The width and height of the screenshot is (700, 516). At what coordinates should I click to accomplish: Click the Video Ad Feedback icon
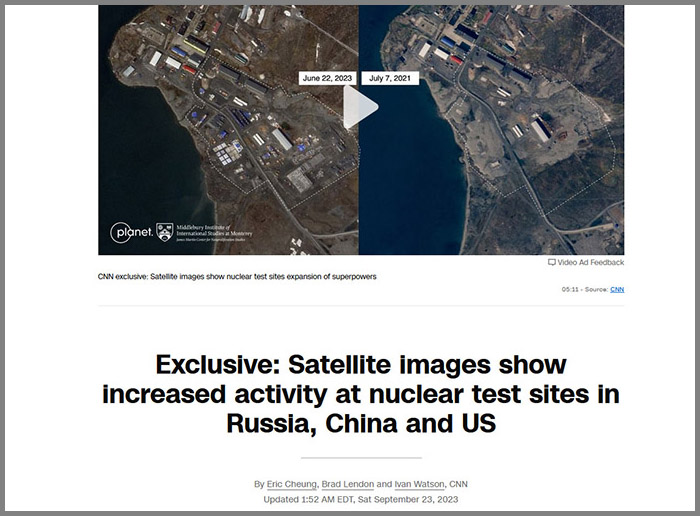pyautogui.click(x=552, y=262)
